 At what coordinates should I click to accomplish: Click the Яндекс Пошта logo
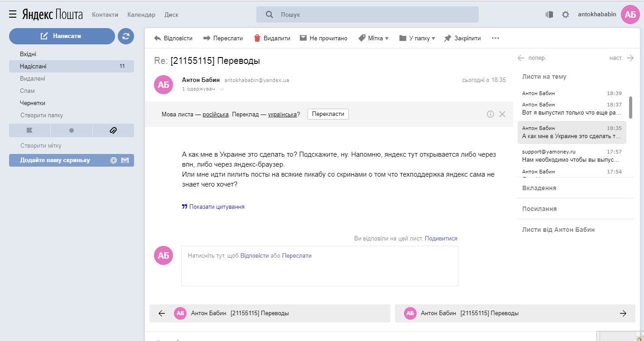(x=53, y=14)
